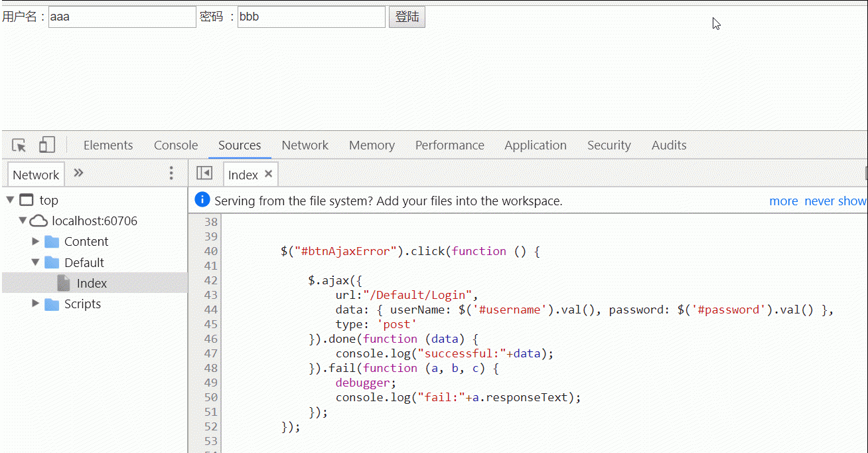This screenshot has height=453, width=868.
Task: Open the navigator three-dot menu
Action: click(171, 173)
